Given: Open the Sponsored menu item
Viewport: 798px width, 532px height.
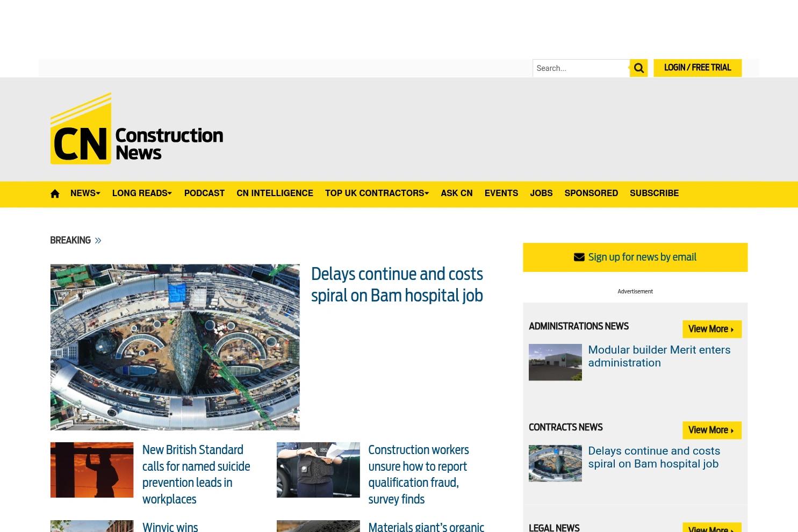Looking at the screenshot, I should tap(591, 193).
